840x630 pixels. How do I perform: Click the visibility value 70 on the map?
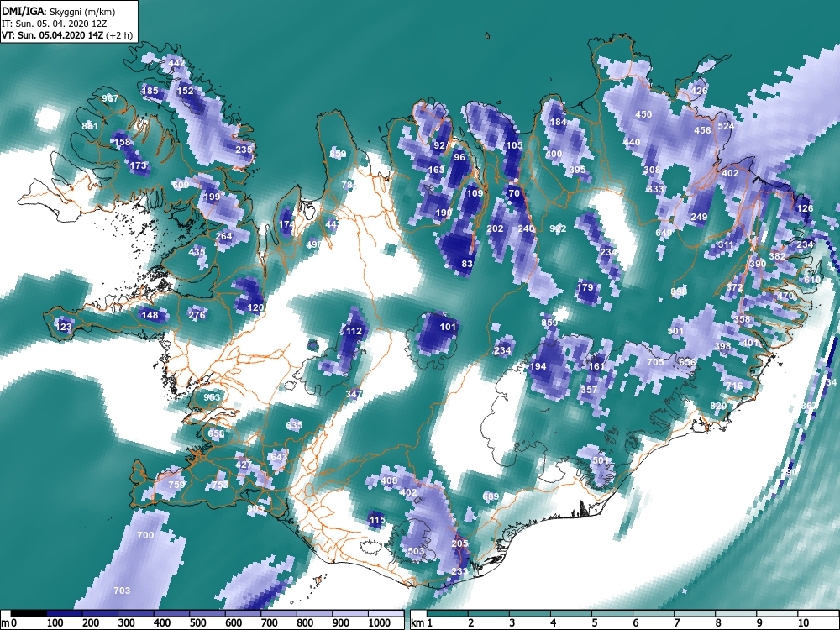(x=514, y=193)
